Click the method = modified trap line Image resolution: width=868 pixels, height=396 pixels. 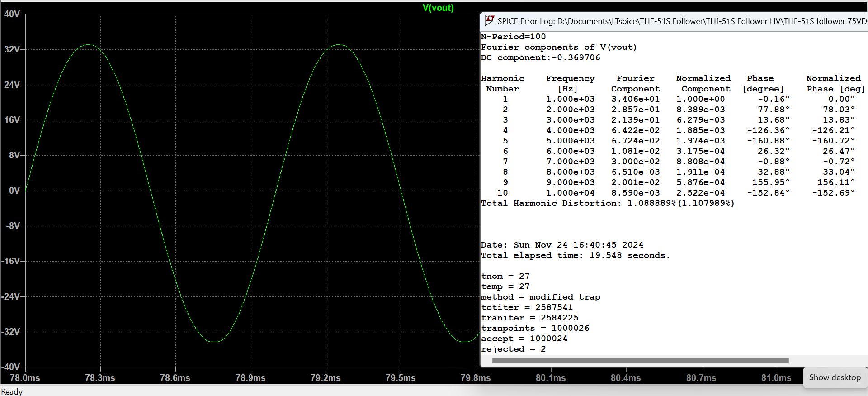(541, 297)
